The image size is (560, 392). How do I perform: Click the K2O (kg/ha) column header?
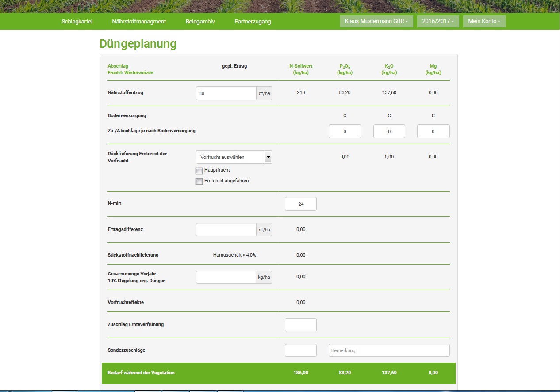[x=389, y=69]
